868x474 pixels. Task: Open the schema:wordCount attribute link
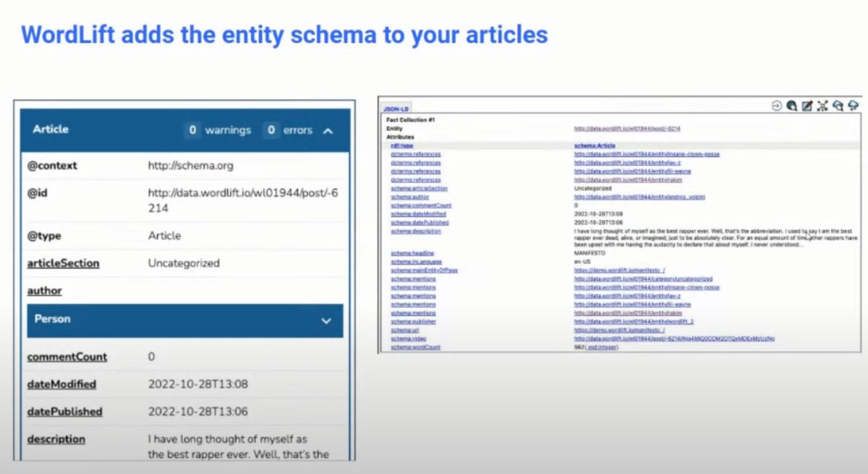tap(416, 347)
